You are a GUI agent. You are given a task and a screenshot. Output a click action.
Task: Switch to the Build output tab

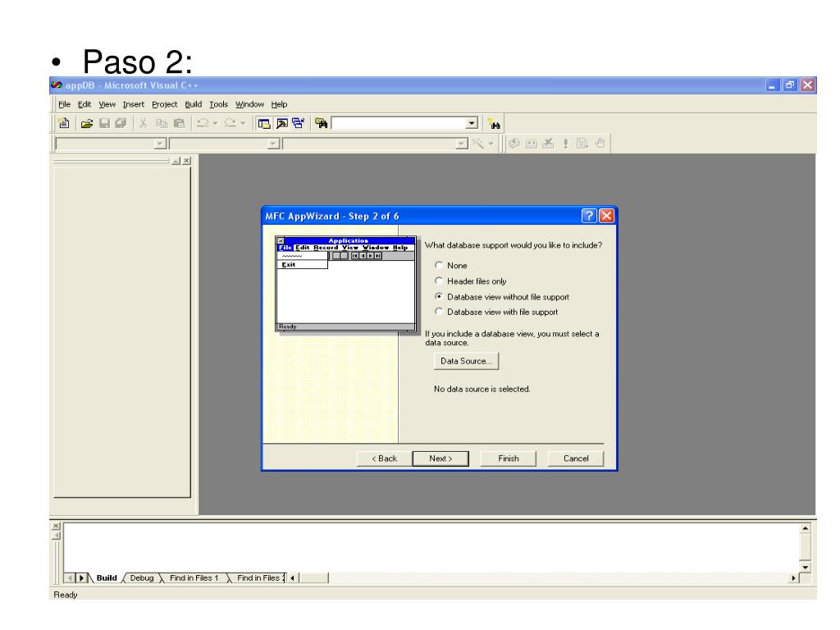click(x=107, y=577)
